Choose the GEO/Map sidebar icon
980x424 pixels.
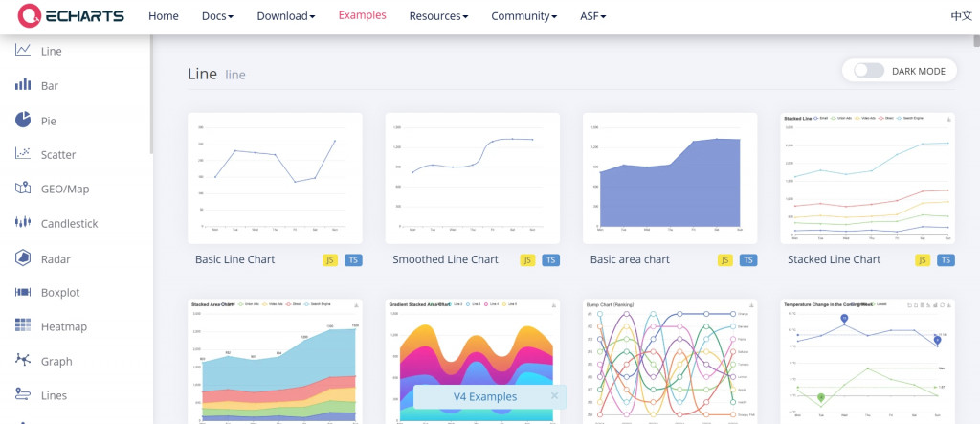(x=23, y=188)
